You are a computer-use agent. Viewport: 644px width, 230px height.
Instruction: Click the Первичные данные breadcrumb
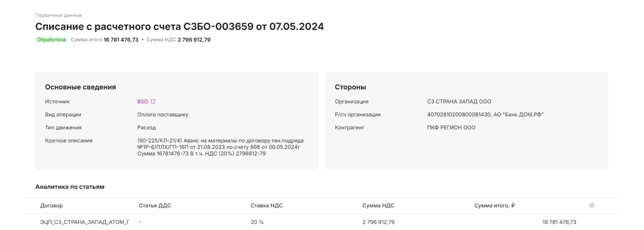[58, 15]
